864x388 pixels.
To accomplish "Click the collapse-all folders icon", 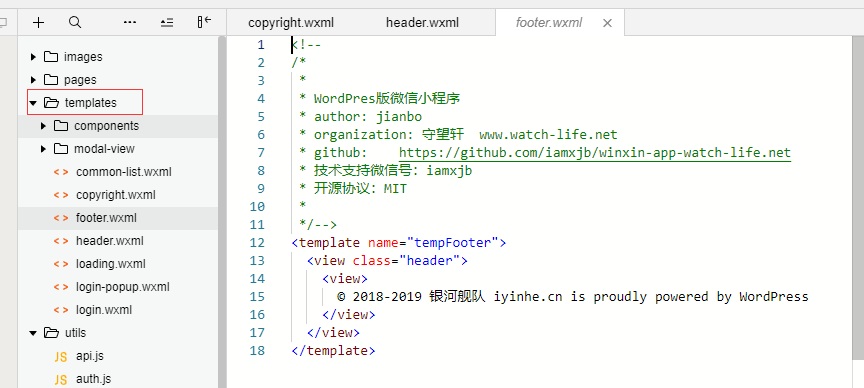I will pos(167,23).
